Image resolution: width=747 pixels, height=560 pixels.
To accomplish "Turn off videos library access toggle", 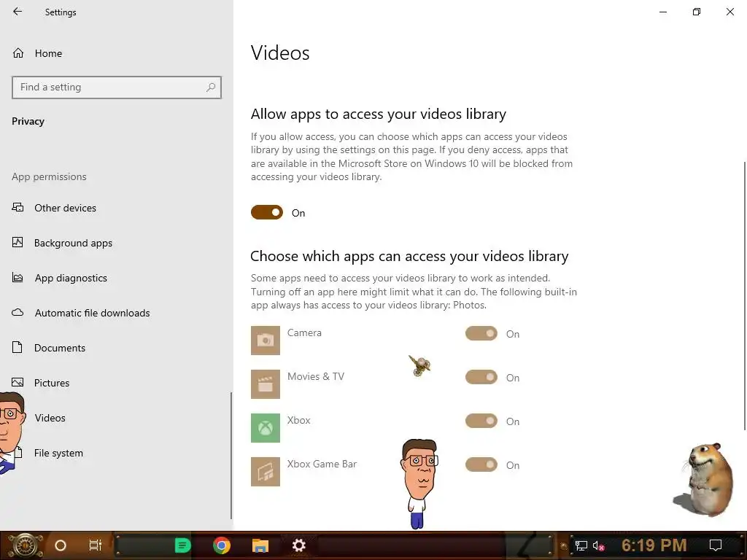I will click(267, 212).
